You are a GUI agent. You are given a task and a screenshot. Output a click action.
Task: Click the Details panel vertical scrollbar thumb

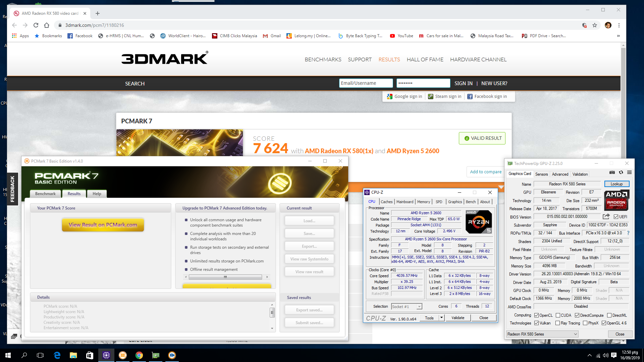(x=272, y=312)
